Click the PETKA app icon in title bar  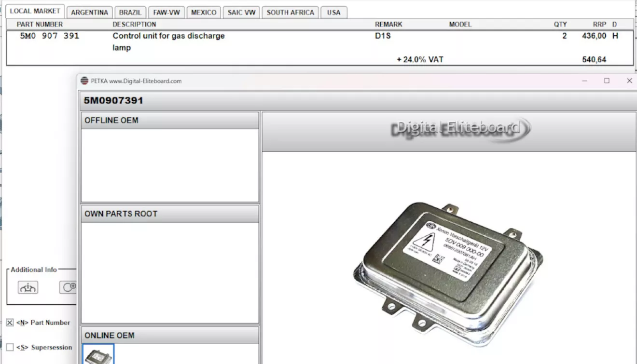[84, 81]
